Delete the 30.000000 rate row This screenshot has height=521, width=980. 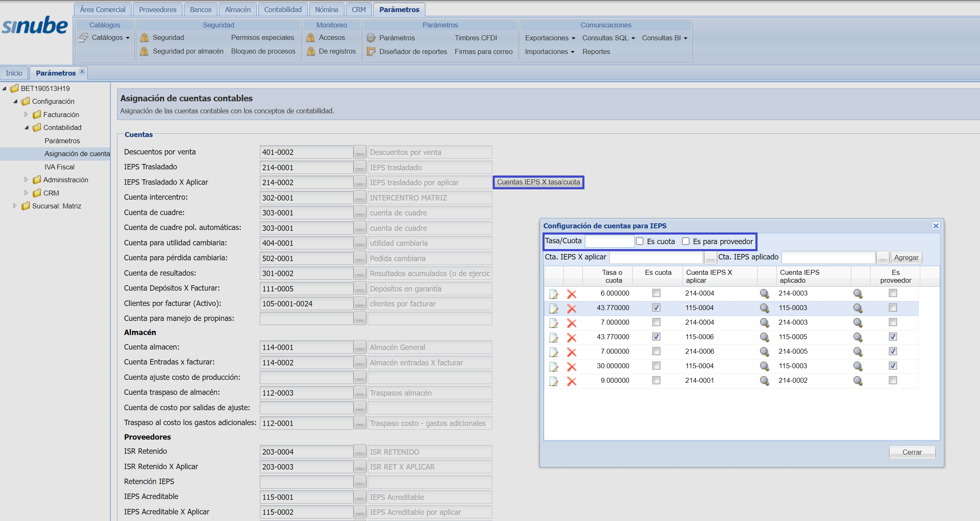pos(572,367)
